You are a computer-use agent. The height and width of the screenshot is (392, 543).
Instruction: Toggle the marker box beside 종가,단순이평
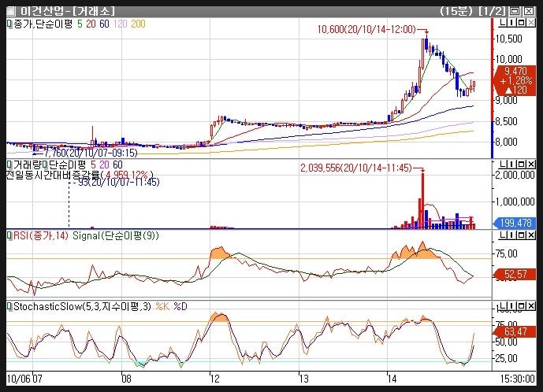pos(9,24)
